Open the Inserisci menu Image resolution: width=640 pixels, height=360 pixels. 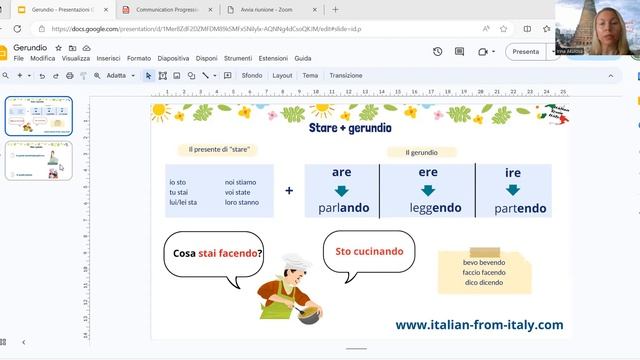[x=108, y=58]
